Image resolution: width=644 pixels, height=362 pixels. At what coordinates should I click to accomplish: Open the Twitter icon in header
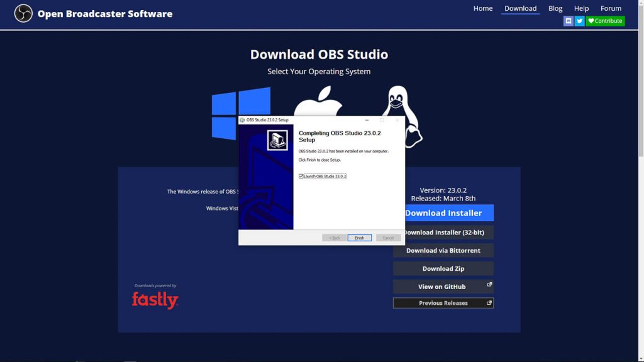pos(579,21)
